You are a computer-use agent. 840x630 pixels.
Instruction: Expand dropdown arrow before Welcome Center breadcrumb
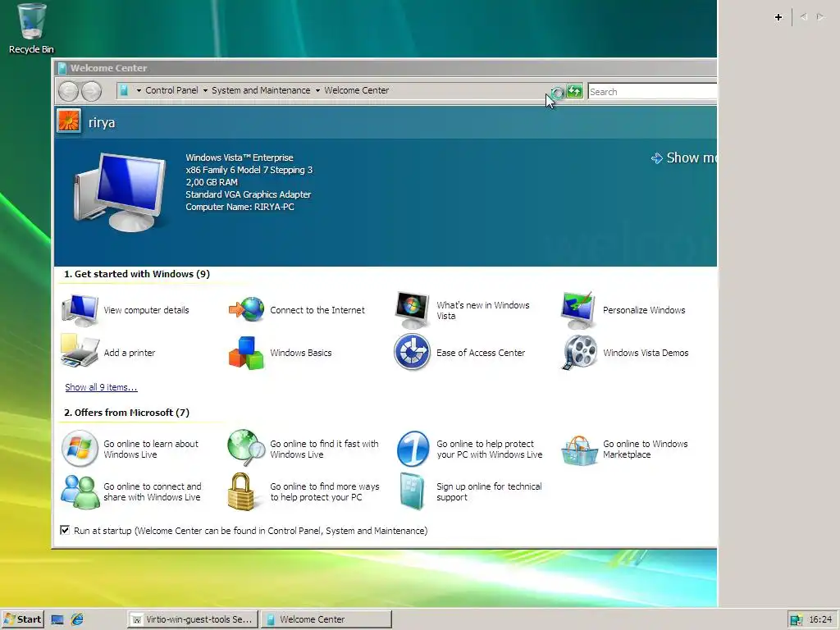tap(317, 90)
